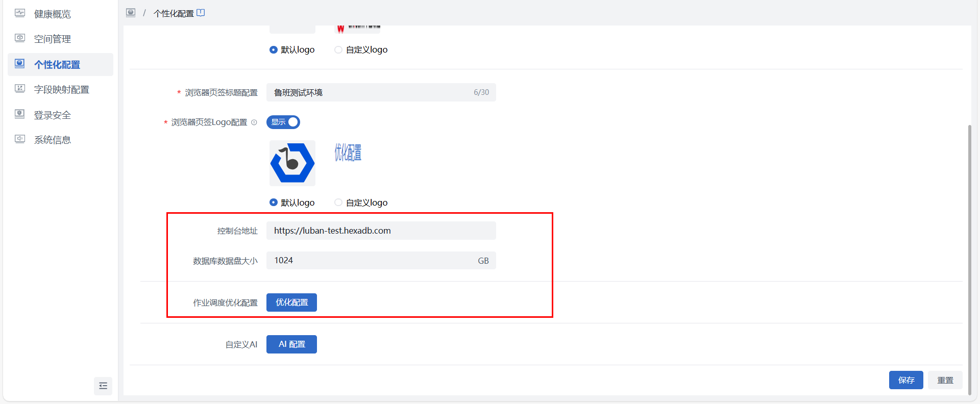This screenshot has width=980, height=404.
Task: Select 个性化配置 menu item
Action: [x=60, y=64]
